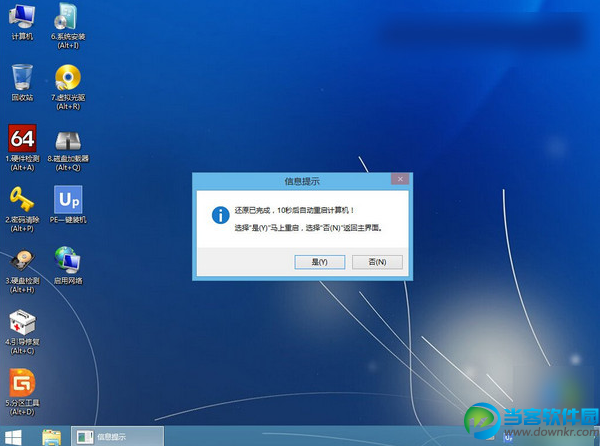Click the 还原已完成 message text

294,210
